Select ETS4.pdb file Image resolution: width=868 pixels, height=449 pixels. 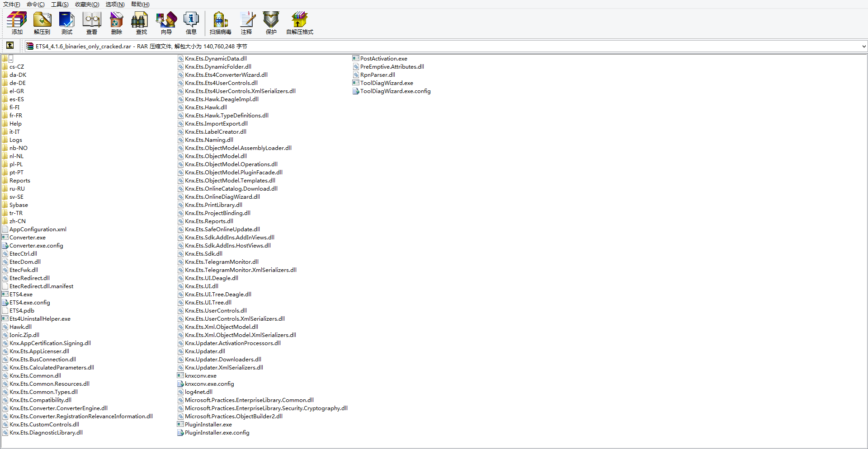pos(18,311)
